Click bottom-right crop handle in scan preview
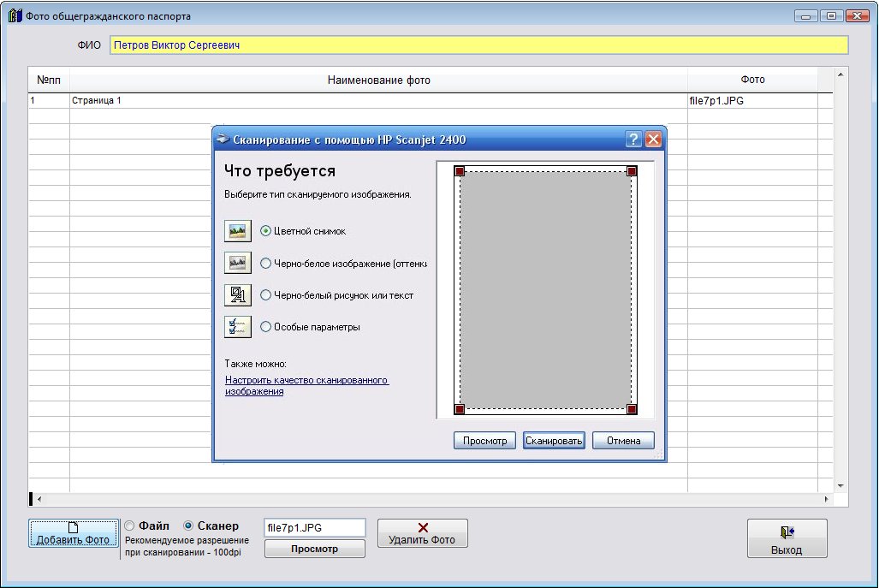This screenshot has width=879, height=588. [632, 409]
